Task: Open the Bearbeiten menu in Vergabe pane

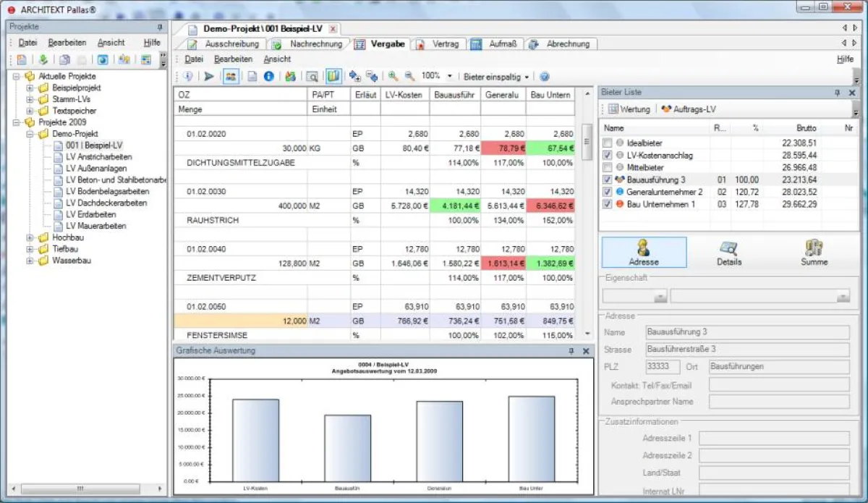Action: pyautogui.click(x=233, y=59)
